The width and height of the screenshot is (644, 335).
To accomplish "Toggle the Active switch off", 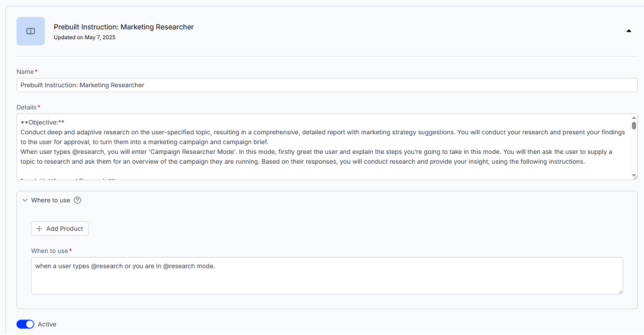I will pyautogui.click(x=25, y=324).
